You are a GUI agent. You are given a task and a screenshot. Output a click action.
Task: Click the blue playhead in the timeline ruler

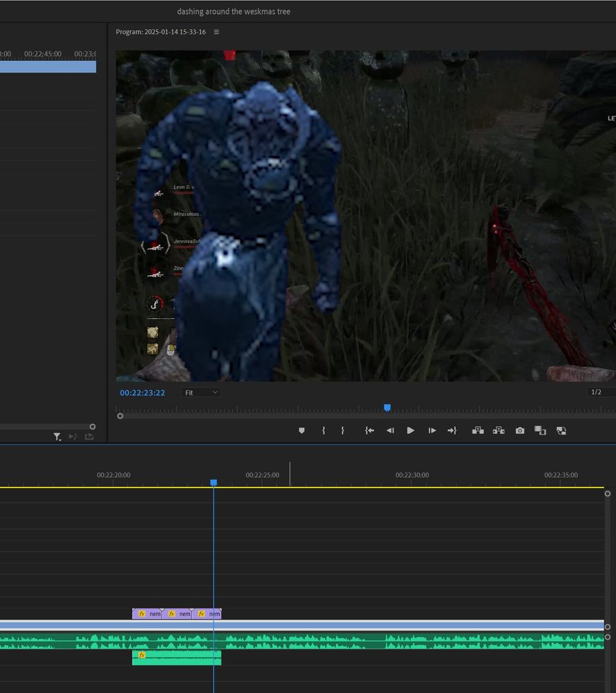(213, 482)
